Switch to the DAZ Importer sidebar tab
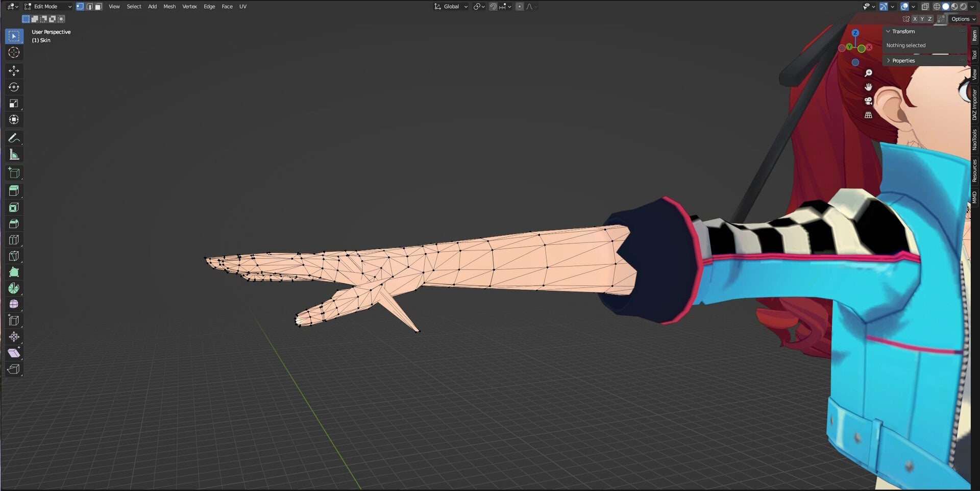 click(x=974, y=105)
